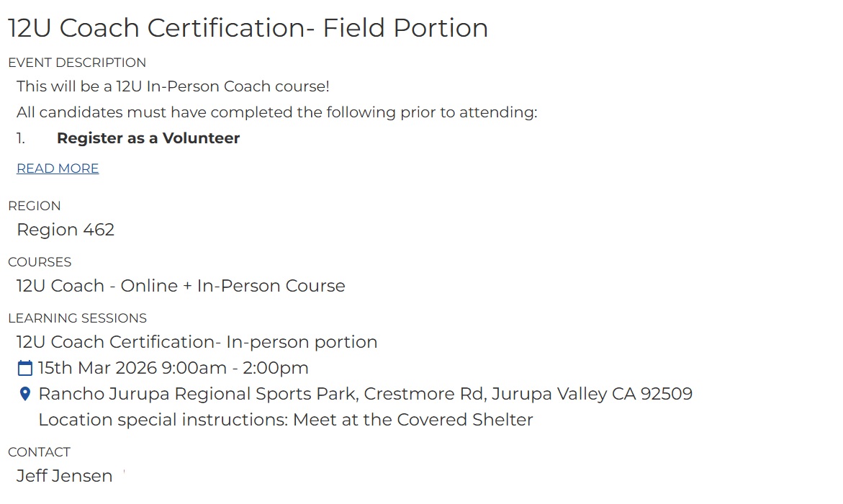The width and height of the screenshot is (843, 504).
Task: Click the map pin location icon
Action: 25,395
